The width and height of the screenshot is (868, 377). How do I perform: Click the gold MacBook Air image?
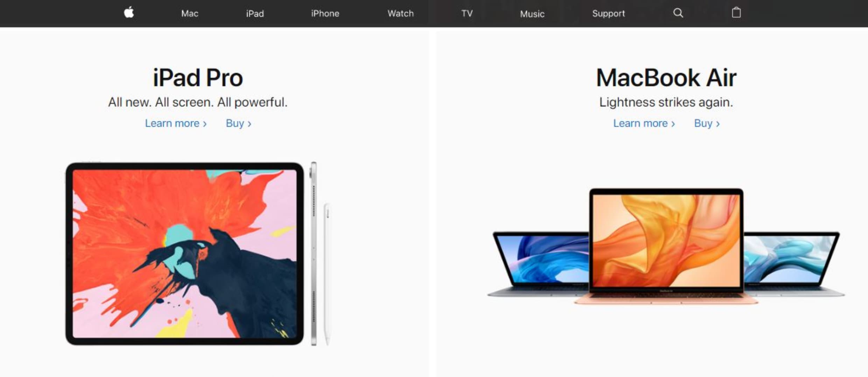(666, 246)
